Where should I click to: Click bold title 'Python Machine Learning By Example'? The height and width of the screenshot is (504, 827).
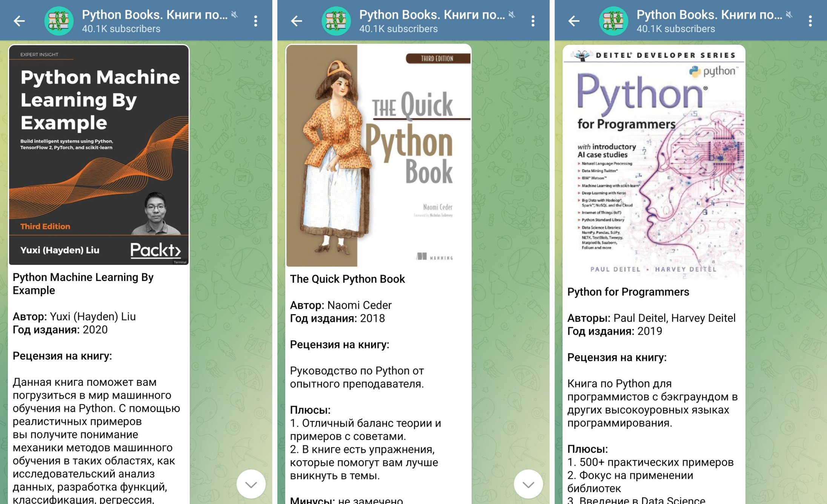click(83, 283)
